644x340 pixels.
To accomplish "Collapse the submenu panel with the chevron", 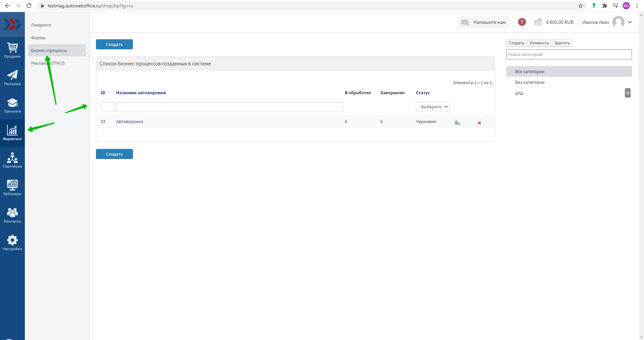I will [89, 56].
